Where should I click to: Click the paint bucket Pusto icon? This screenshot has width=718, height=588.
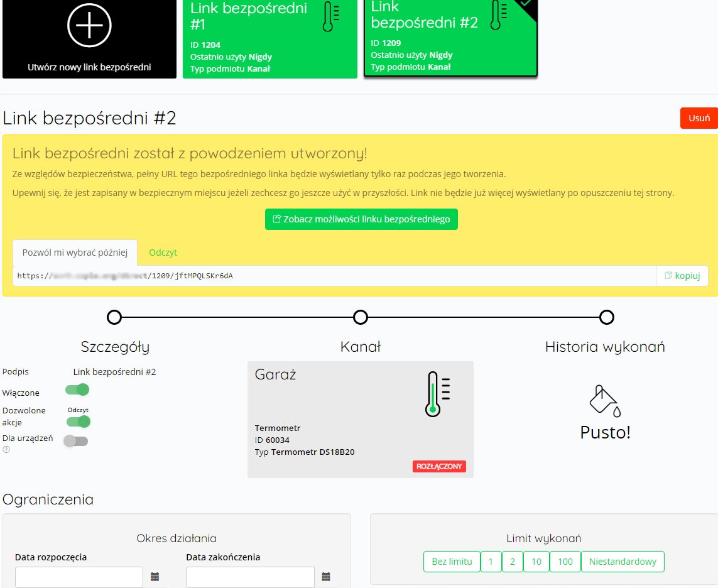(605, 401)
